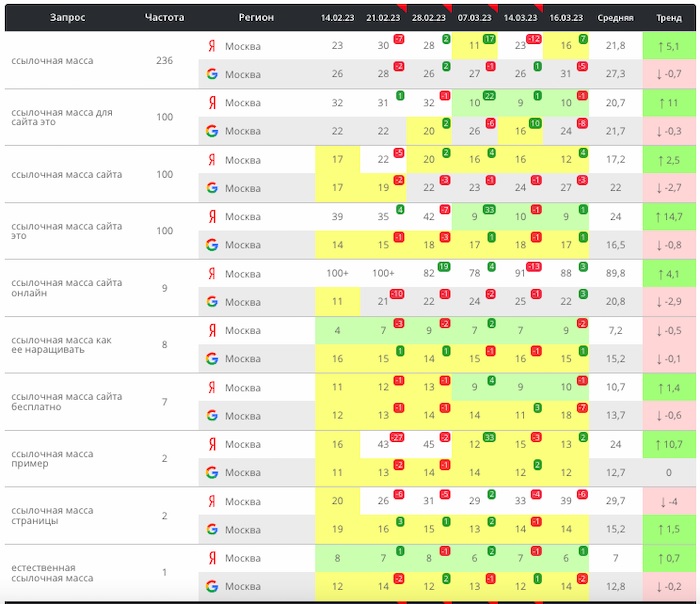Select the 14.02.23 date column header
Image resolution: width=700 pixels, height=604 pixels.
(337, 18)
